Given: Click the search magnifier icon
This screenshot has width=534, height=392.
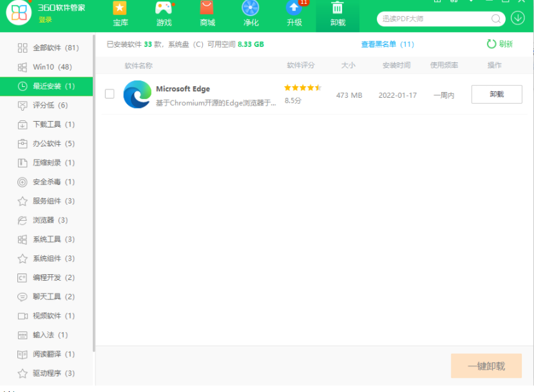Looking at the screenshot, I should (x=496, y=19).
